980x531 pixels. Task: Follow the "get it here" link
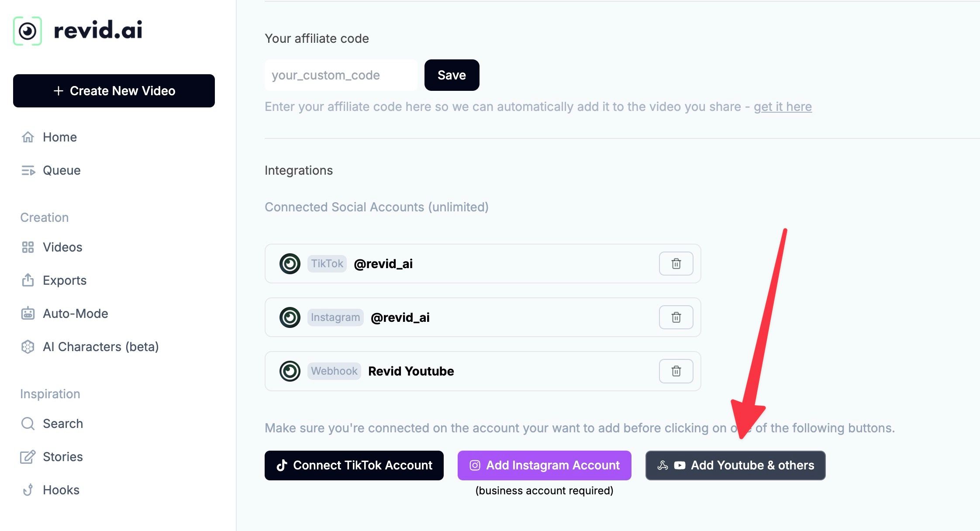click(x=783, y=107)
